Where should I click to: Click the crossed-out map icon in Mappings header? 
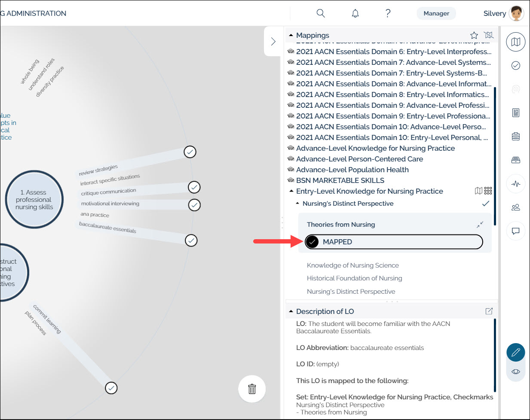(x=489, y=35)
